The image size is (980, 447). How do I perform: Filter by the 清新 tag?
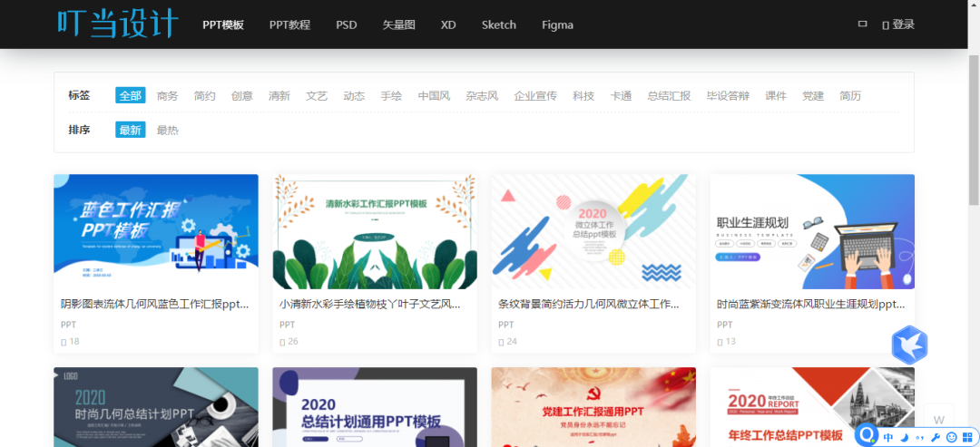(x=279, y=95)
